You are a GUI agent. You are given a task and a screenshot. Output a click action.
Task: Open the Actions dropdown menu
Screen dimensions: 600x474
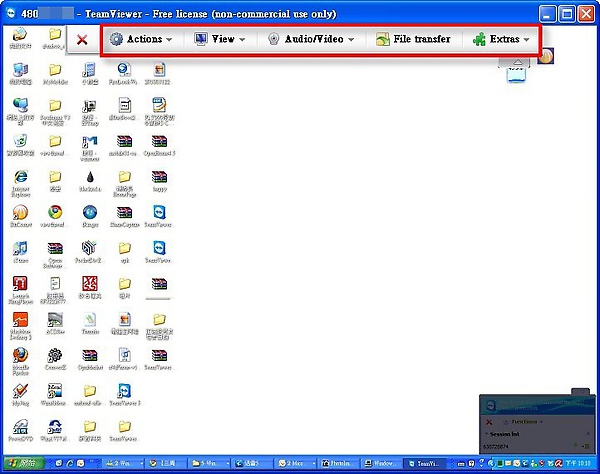click(140, 39)
